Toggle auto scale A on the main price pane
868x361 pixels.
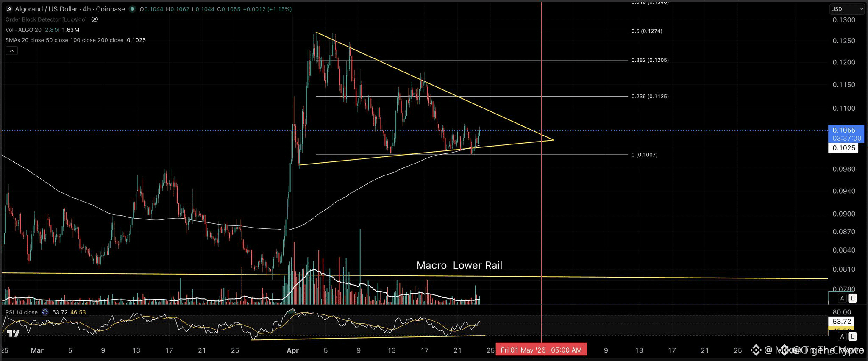pyautogui.click(x=842, y=298)
